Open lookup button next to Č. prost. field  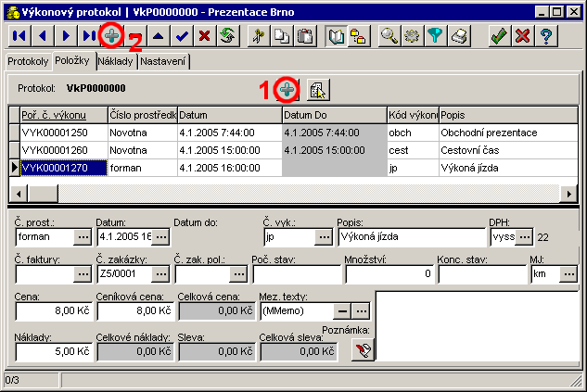[x=82, y=236]
